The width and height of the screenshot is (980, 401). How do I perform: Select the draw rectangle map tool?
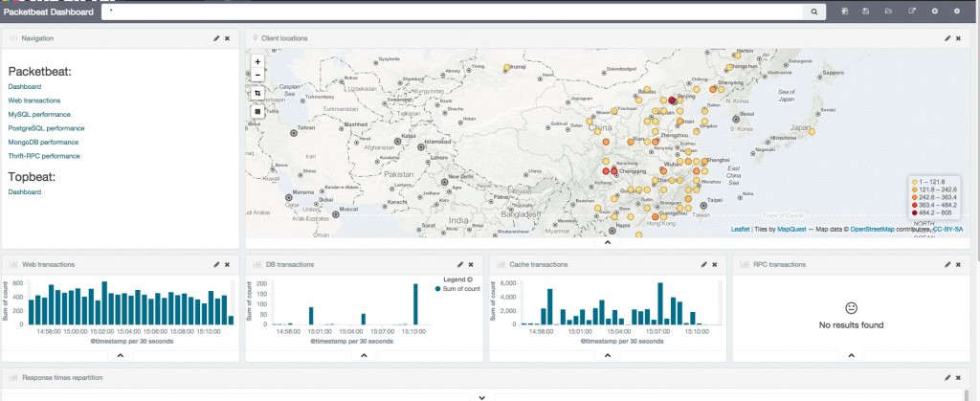(x=257, y=112)
